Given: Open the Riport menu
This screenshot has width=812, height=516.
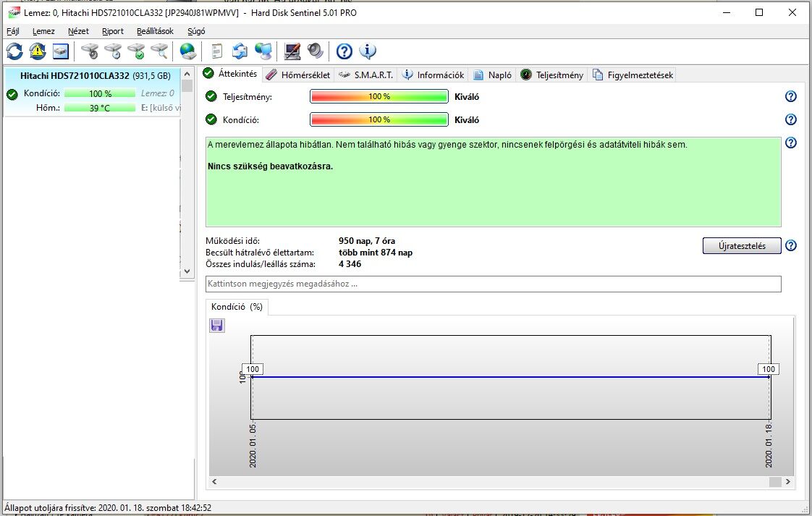Looking at the screenshot, I should tap(112, 31).
